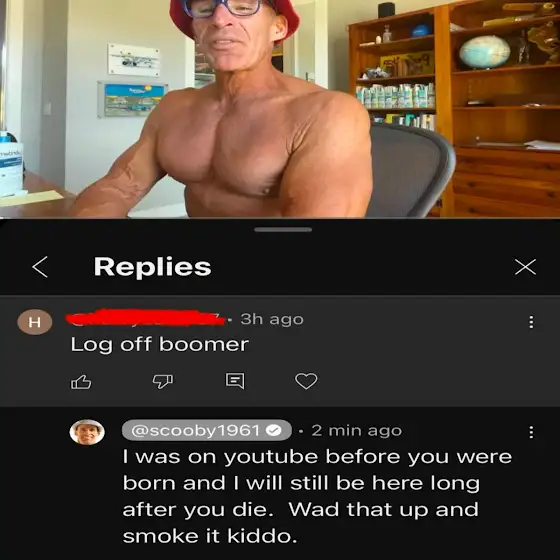Tap the "H" commenter avatar
This screenshot has height=560, width=560.
pos(35,322)
